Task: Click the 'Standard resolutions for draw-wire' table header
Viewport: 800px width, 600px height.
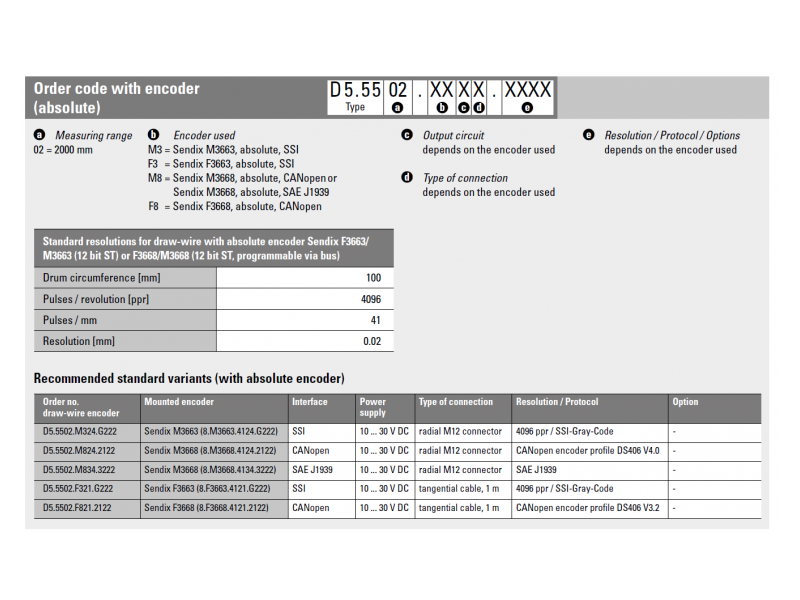Action: pos(214,248)
